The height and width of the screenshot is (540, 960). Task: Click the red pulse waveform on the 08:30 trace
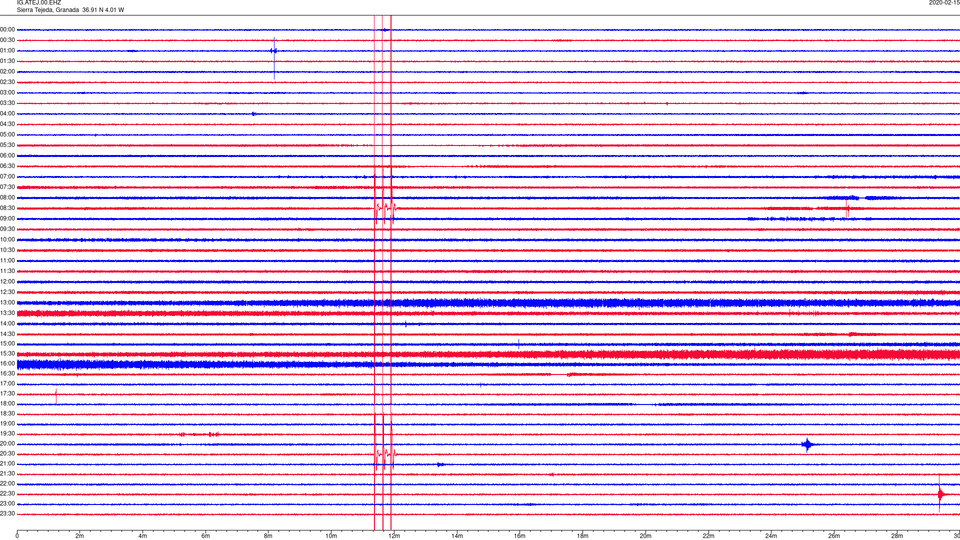click(x=386, y=209)
